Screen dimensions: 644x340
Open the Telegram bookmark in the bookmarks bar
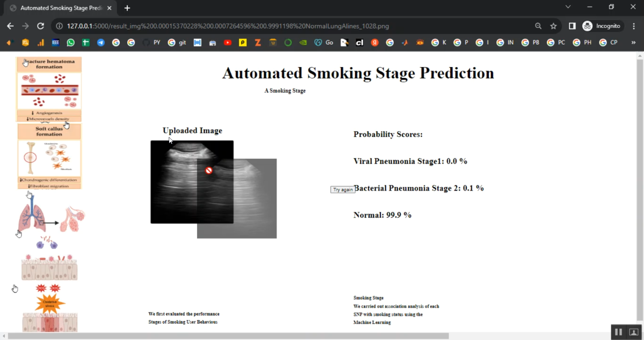coord(100,42)
